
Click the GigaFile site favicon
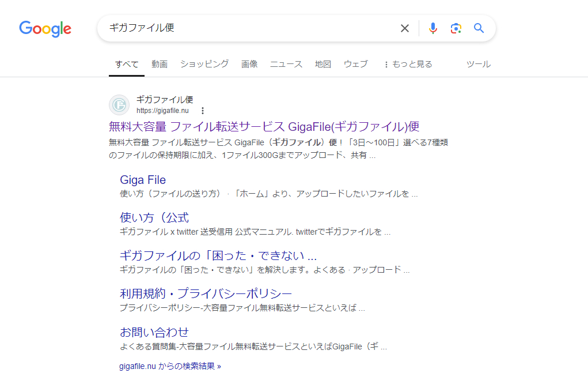click(119, 105)
